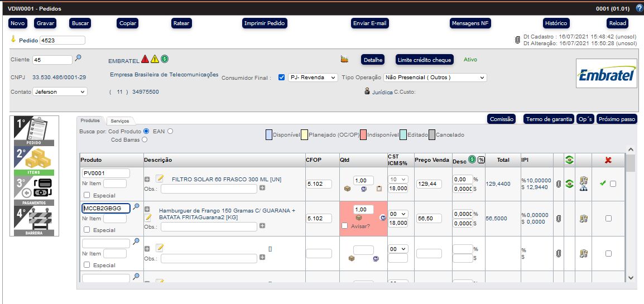
Task: Click the paperclip icon in FILTRO SOLAR row
Action: click(558, 184)
